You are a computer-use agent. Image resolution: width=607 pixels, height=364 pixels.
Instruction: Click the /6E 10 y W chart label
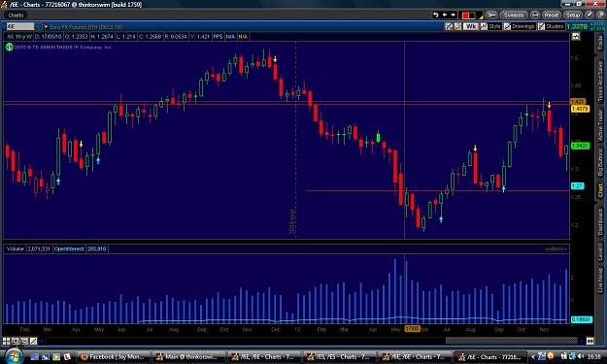tap(19, 37)
